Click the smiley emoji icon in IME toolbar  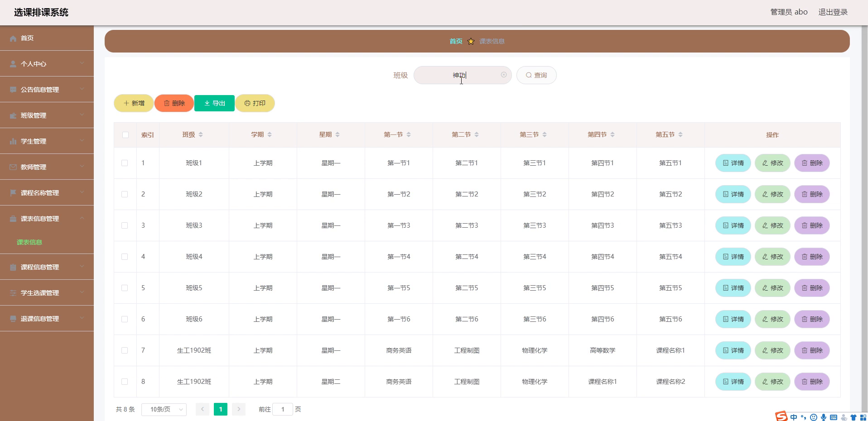coord(814,417)
